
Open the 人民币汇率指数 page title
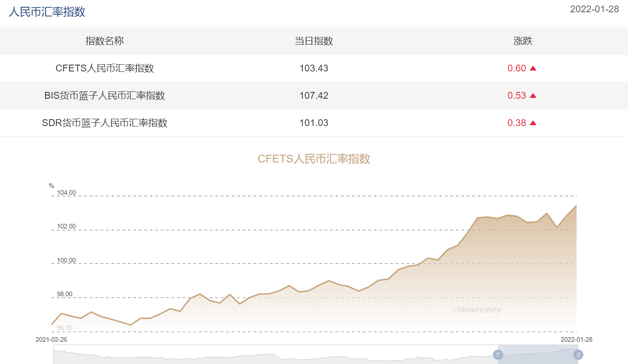(x=47, y=12)
